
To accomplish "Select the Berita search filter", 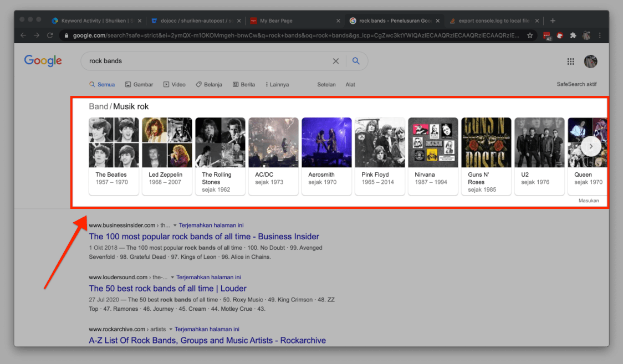I will [244, 85].
